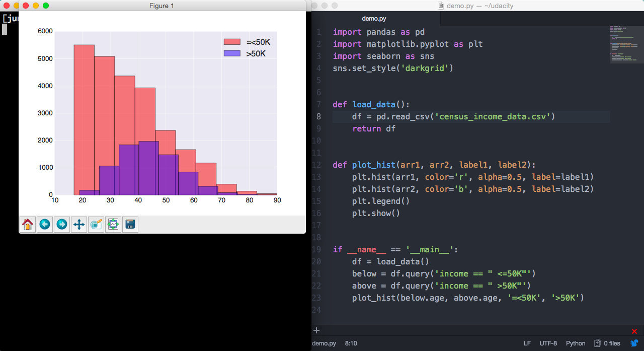
Task: Click the red X in bottom panel
Action: pos(634,331)
